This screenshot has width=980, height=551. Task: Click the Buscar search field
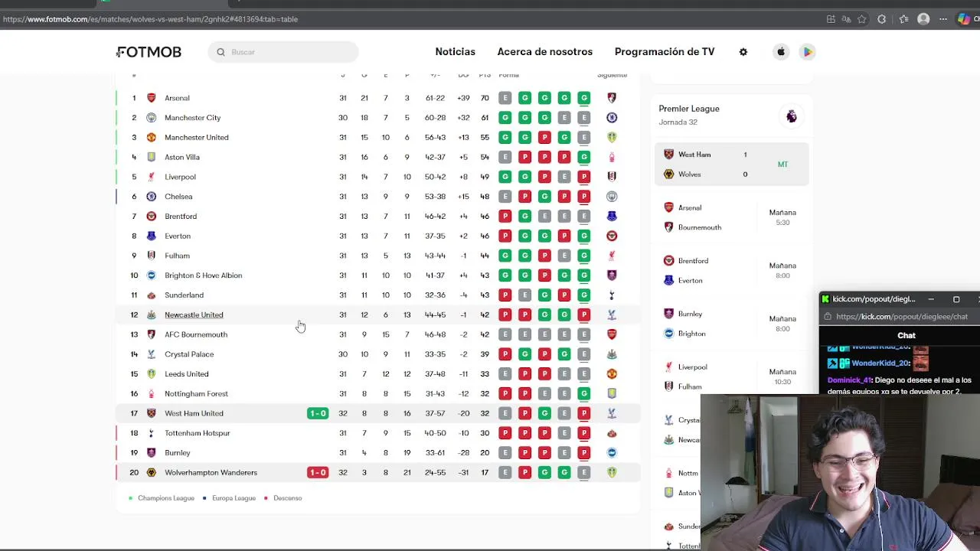[x=283, y=52]
